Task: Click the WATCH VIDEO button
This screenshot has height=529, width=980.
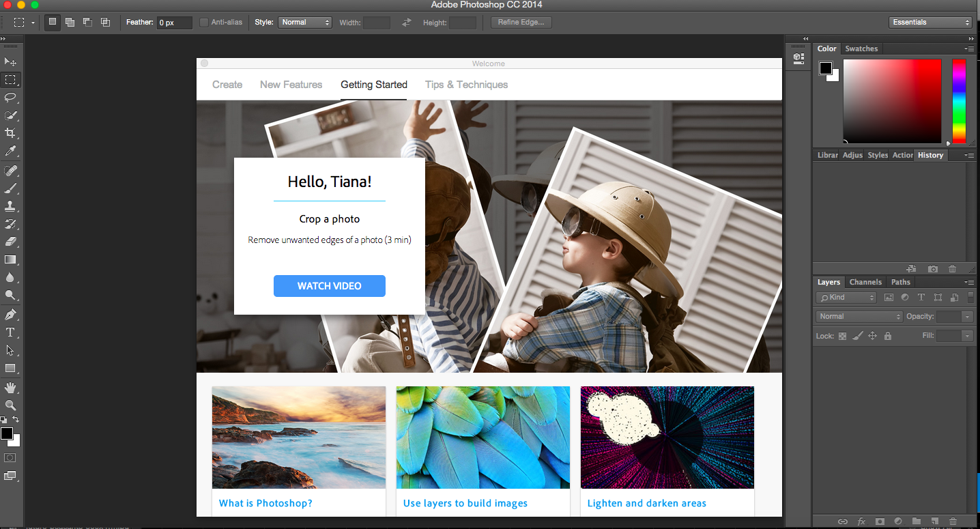Action: tap(330, 286)
